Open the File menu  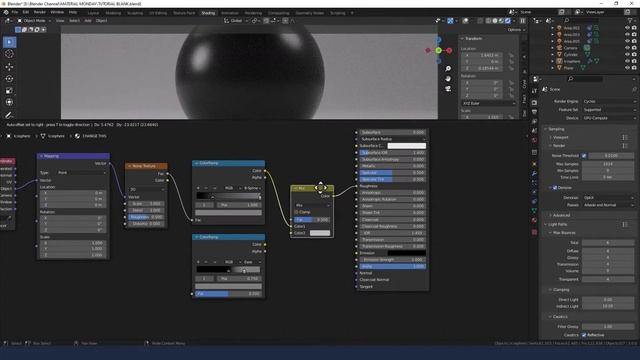coord(15,12)
